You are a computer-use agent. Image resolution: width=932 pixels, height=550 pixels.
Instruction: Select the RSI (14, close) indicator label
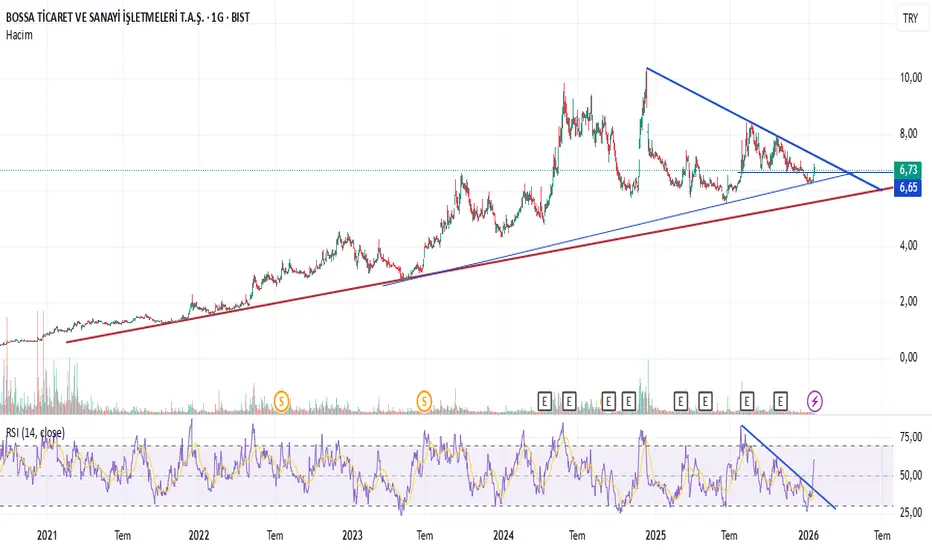(x=35, y=432)
